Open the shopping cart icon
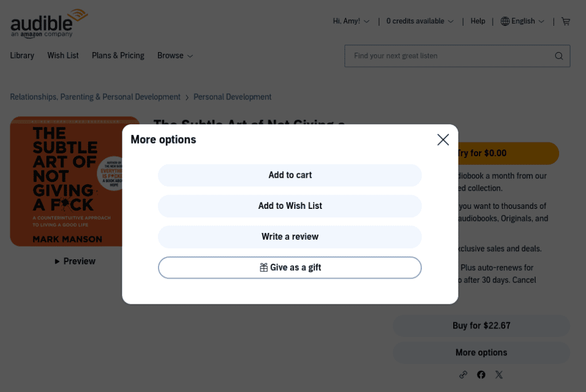The image size is (586, 392). pyautogui.click(x=566, y=21)
